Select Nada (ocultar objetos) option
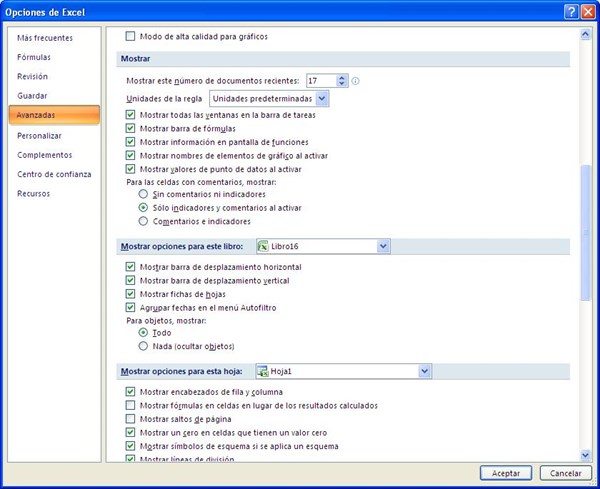Screen dimensions: 600x489 click(143, 346)
